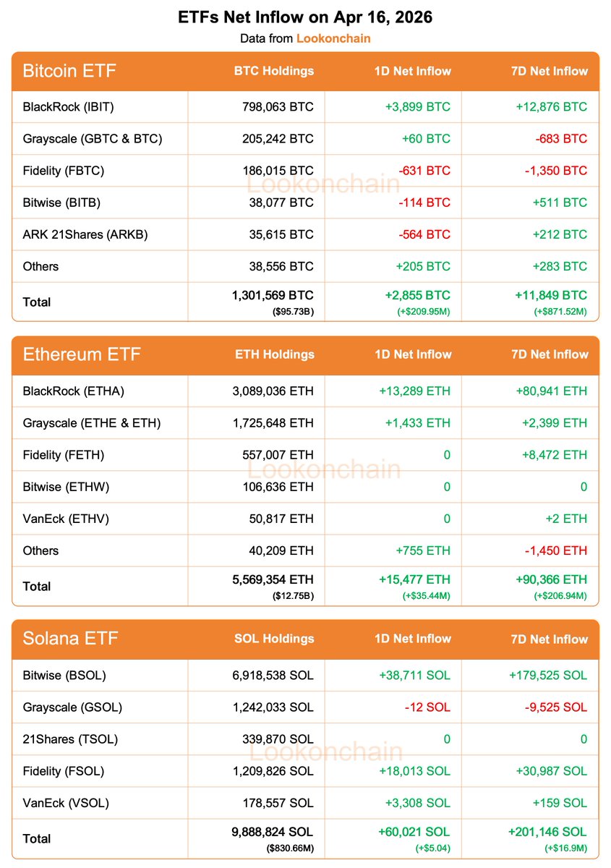The width and height of the screenshot is (611, 868).
Task: Select the Ethereum ETF table header title
Action: tap(82, 354)
